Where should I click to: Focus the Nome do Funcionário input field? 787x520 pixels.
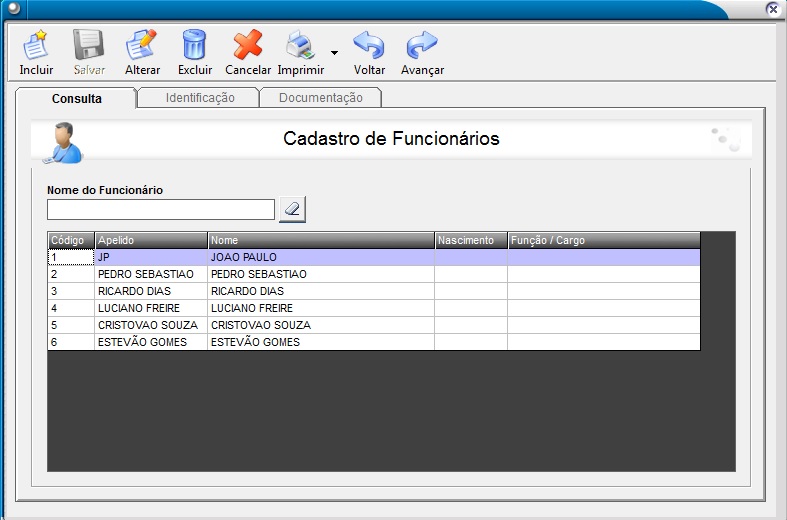pos(161,209)
